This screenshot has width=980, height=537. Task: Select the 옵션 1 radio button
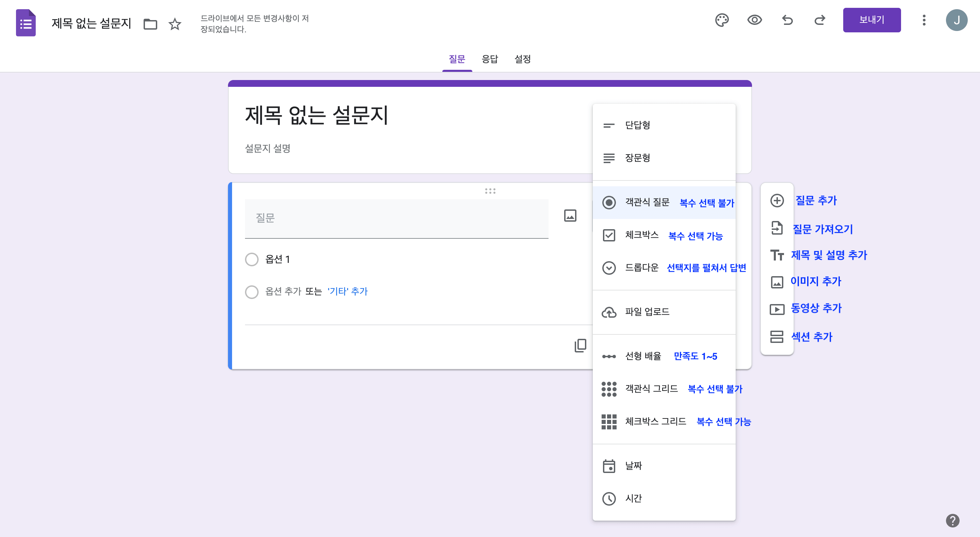pos(252,259)
